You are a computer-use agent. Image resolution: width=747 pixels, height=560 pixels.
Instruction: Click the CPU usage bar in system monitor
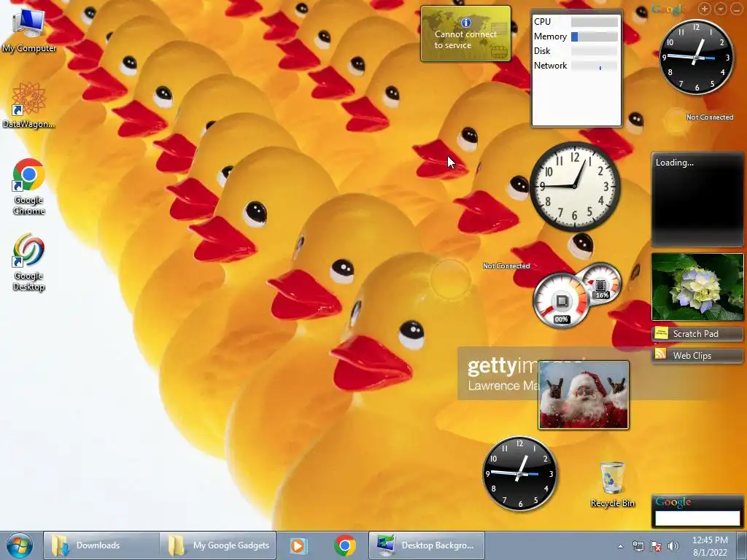[x=594, y=22]
